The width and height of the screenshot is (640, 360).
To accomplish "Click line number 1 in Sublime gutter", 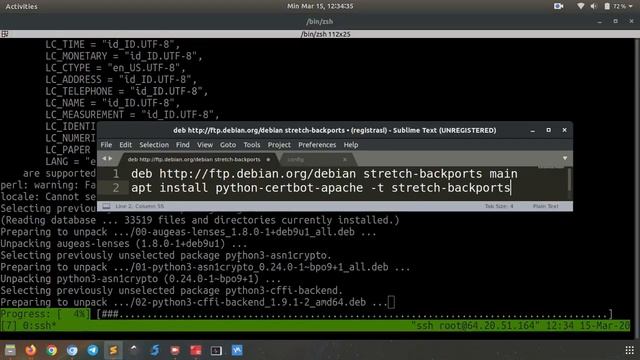I will point(116,174).
